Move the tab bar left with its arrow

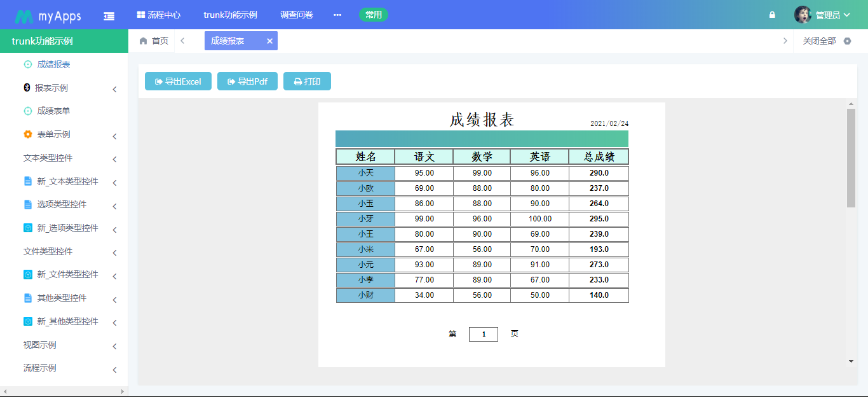182,41
